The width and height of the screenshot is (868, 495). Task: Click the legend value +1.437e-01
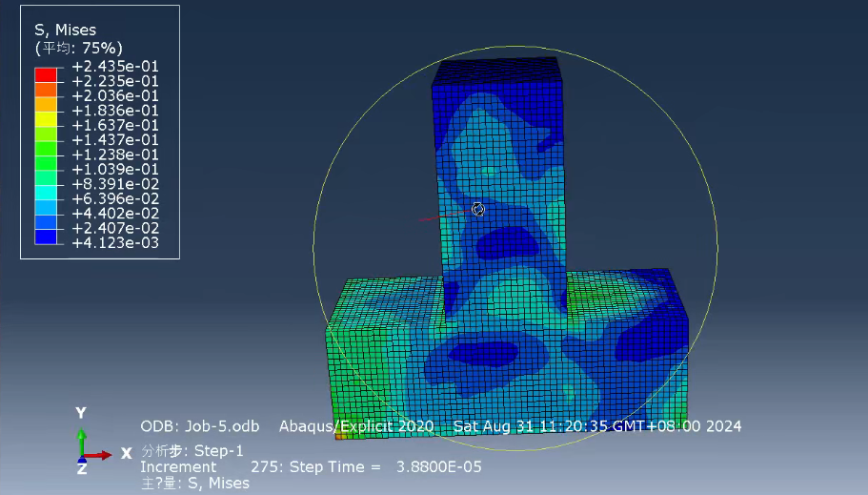115,139
